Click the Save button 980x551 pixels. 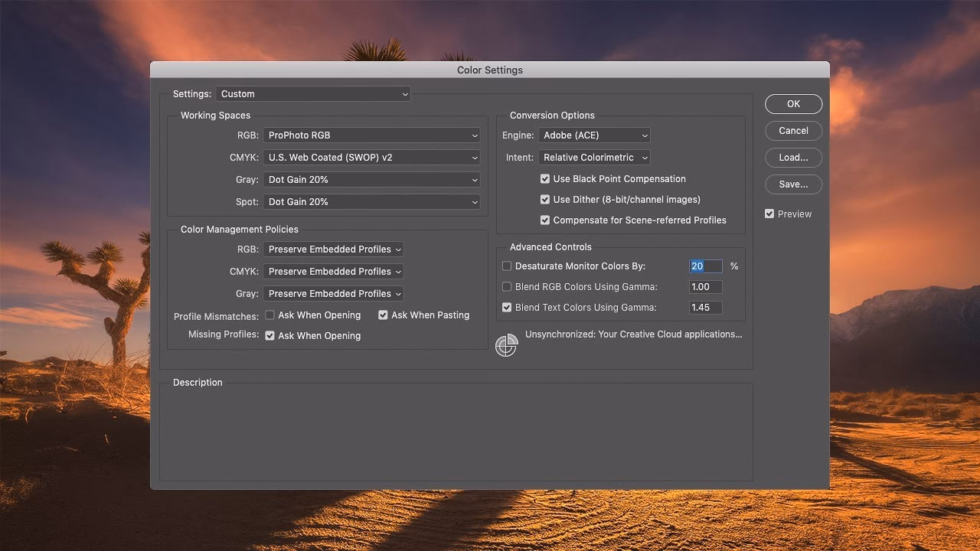coord(793,184)
